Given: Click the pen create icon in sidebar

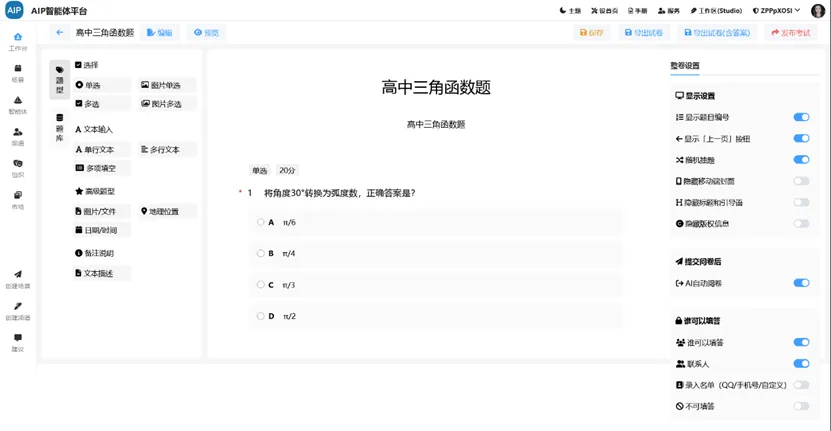Looking at the screenshot, I should coord(17,306).
